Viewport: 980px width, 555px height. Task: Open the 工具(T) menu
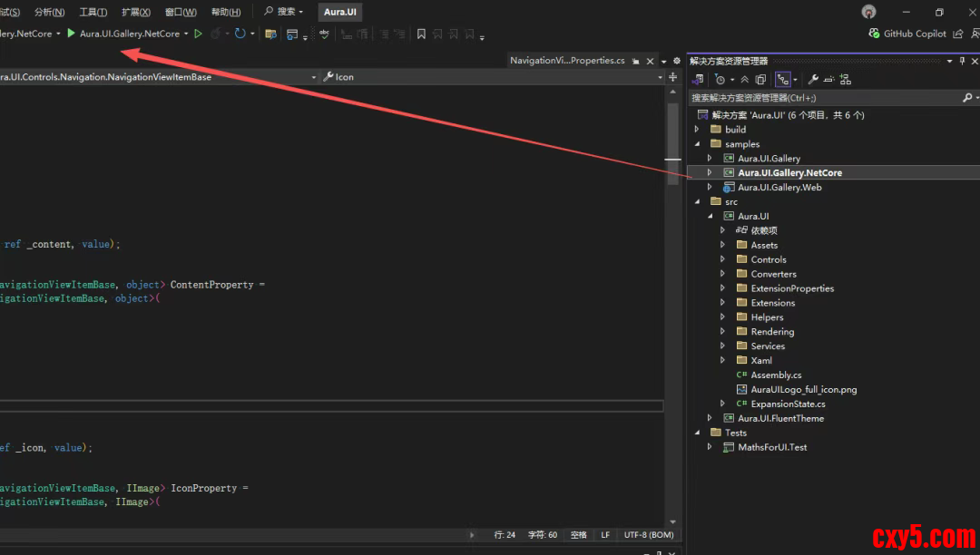click(93, 12)
